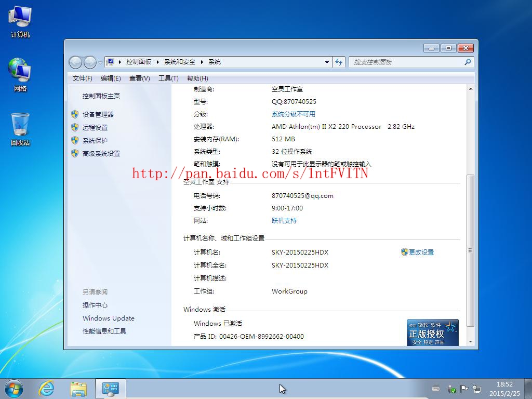Click the product ID 00426-OEM-8992662-00400
The width and height of the screenshot is (532, 399).
point(262,337)
